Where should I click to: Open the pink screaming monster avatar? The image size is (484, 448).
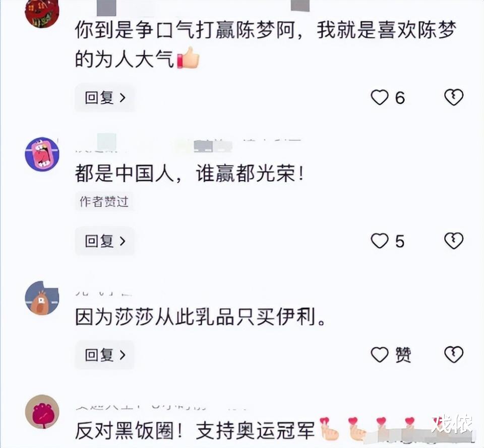42,154
